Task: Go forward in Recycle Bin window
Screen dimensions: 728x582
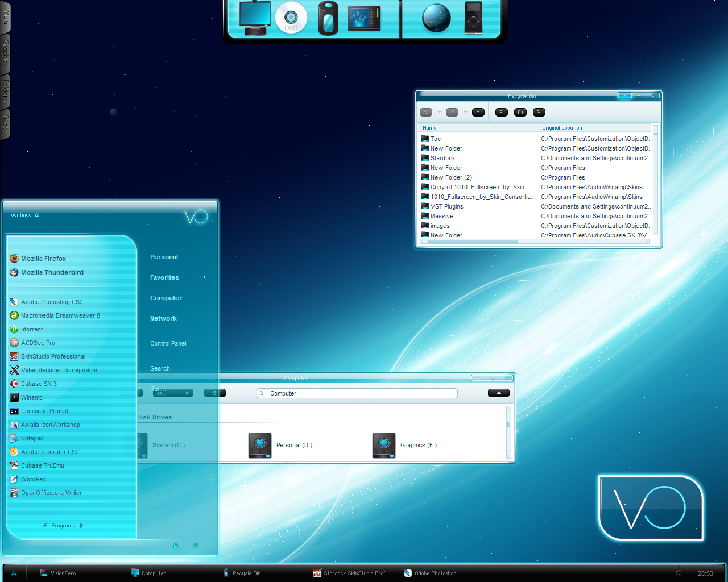Action: [x=452, y=113]
